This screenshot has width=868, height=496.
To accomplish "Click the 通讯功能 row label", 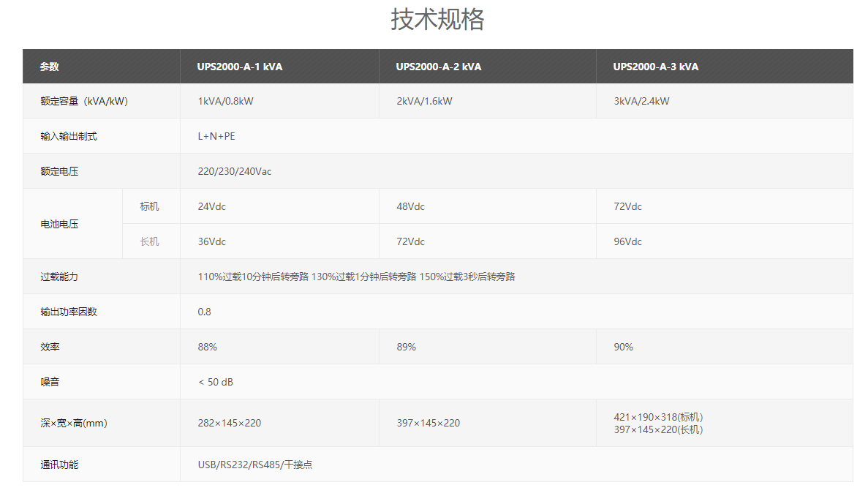I will pos(59,465).
